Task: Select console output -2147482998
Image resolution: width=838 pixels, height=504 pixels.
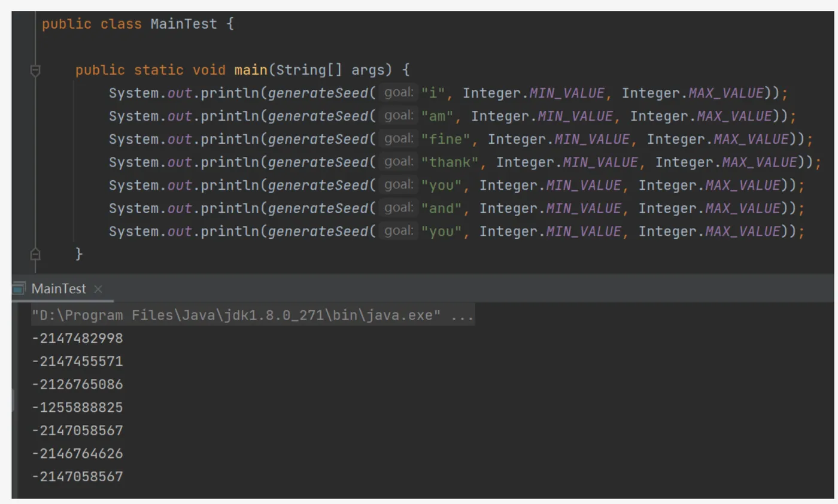Action: [x=77, y=338]
